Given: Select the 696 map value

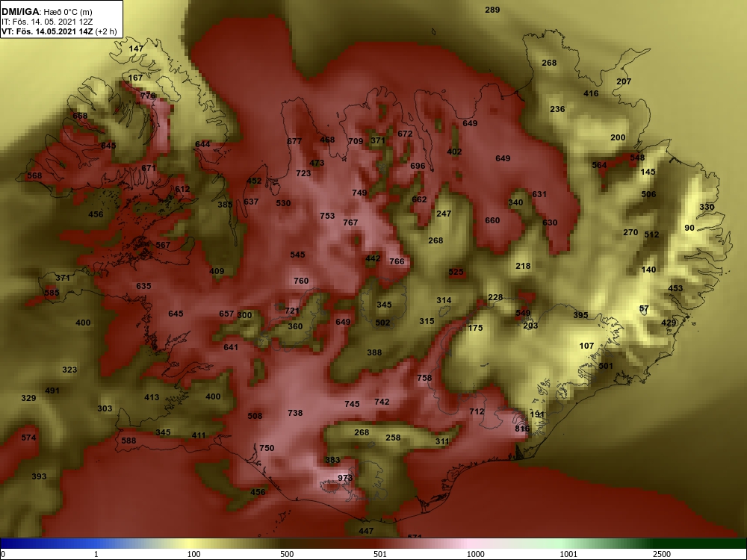Looking at the screenshot, I should [x=418, y=167].
